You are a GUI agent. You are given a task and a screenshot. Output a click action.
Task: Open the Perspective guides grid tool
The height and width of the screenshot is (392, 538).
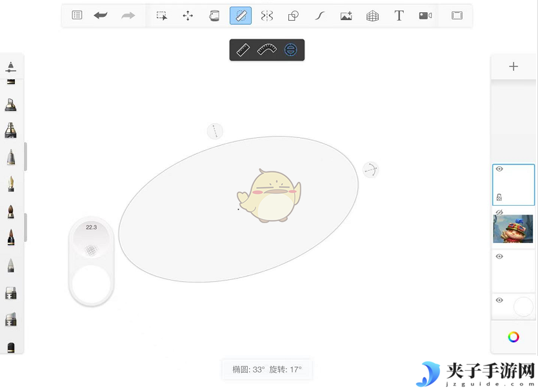point(372,15)
